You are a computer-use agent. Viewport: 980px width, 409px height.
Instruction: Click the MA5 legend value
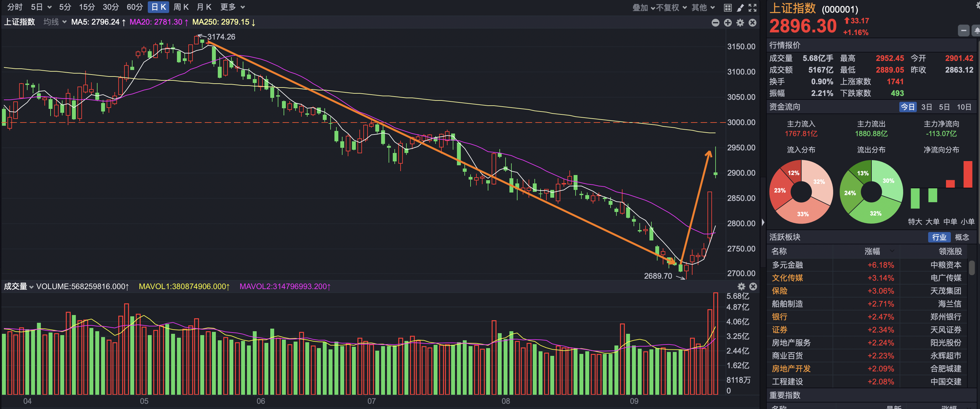coord(98,22)
